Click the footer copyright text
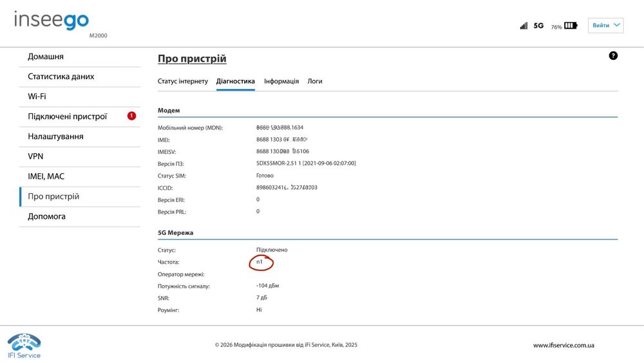Viewport: 644px width, 363px height. click(286, 345)
